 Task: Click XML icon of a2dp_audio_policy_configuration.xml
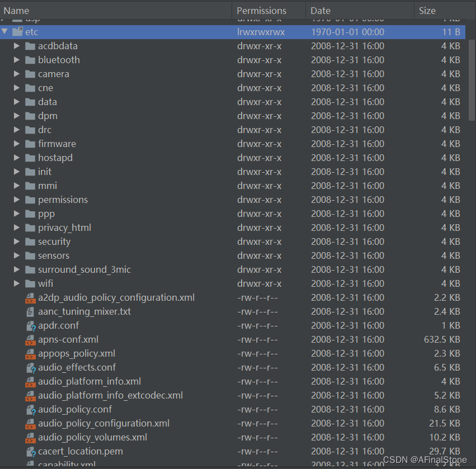tap(30, 298)
